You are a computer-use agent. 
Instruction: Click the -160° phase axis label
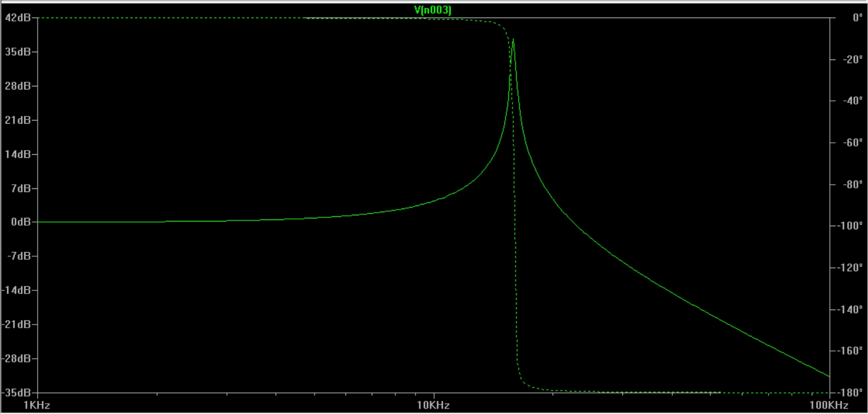point(850,351)
